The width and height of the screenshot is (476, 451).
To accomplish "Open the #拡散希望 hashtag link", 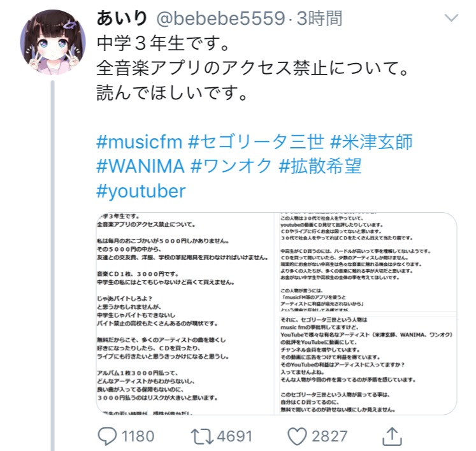I will coord(320,166).
